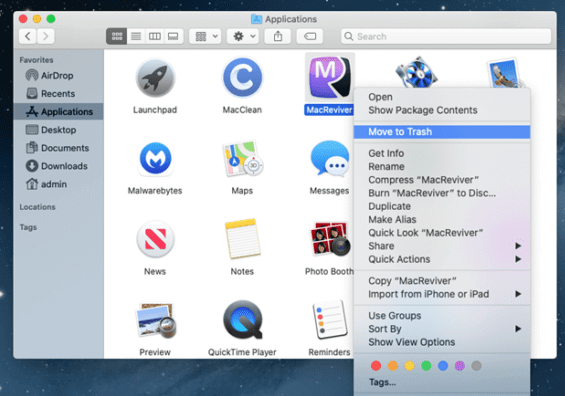The image size is (565, 396).
Task: Switch to icon view
Action: (117, 36)
